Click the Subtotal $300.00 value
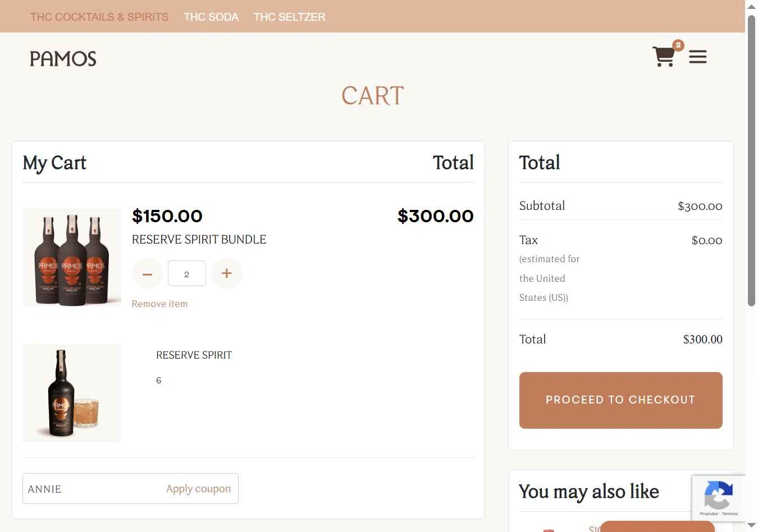 [700, 206]
